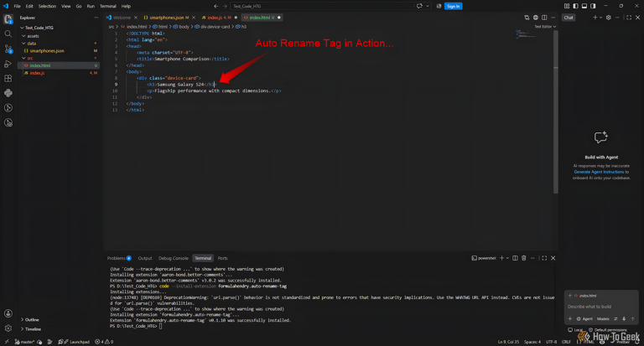Open the Text Editor dropdown
Image resolution: width=644 pixels, height=346 pixels.
coord(545,27)
